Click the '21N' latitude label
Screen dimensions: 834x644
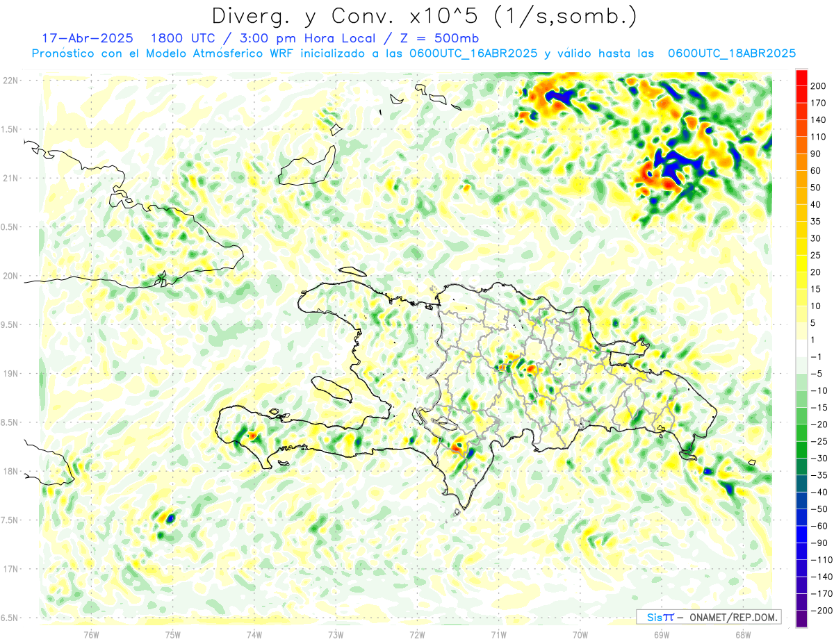10,178
